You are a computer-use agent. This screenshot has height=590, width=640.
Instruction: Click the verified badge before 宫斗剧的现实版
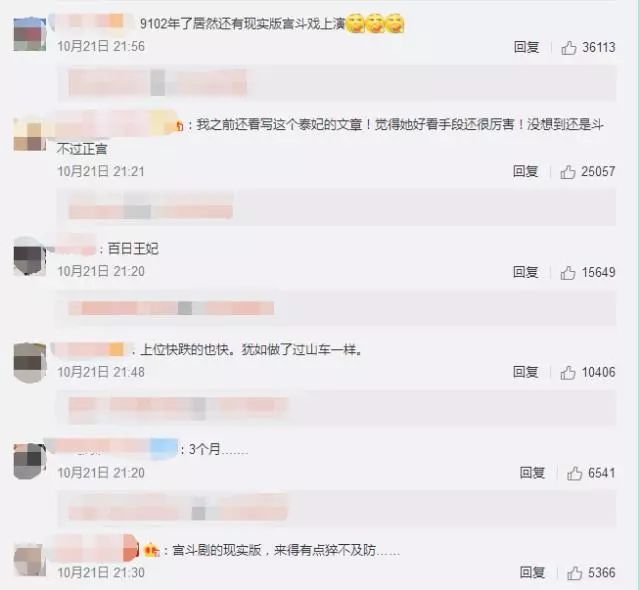click(x=151, y=551)
